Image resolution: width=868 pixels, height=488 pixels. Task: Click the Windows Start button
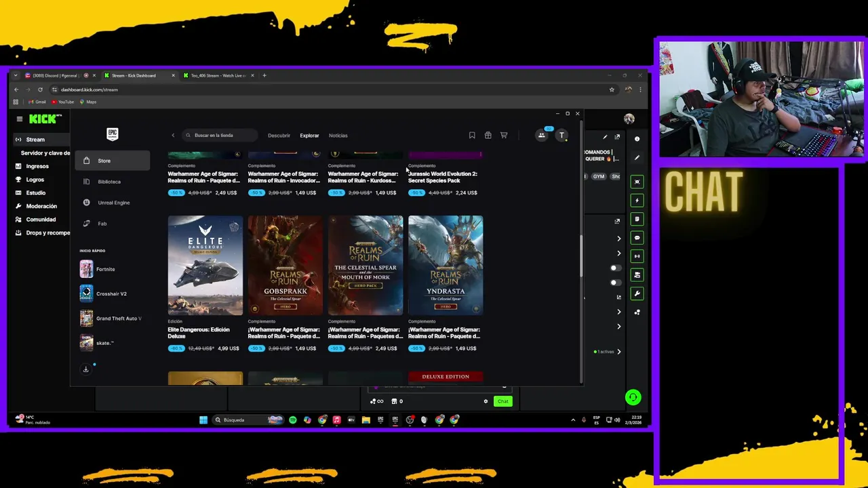point(203,420)
